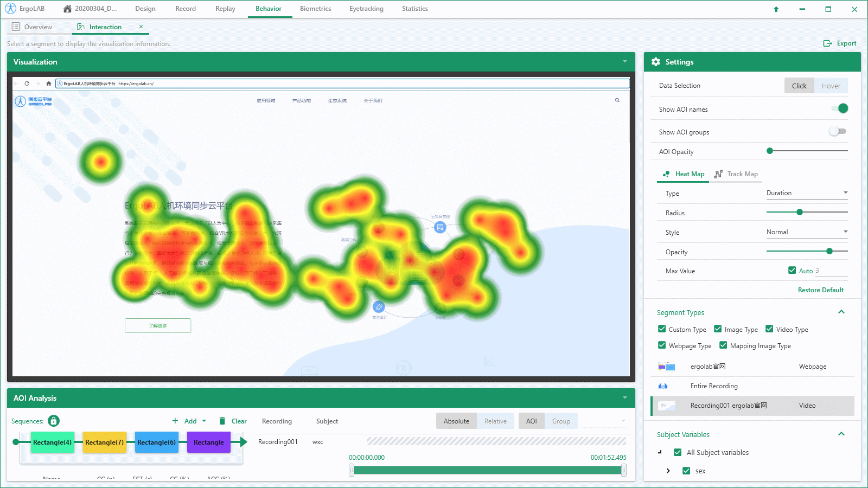
Task: Click the ergolab官网 webpage thumbnail
Action: click(666, 367)
